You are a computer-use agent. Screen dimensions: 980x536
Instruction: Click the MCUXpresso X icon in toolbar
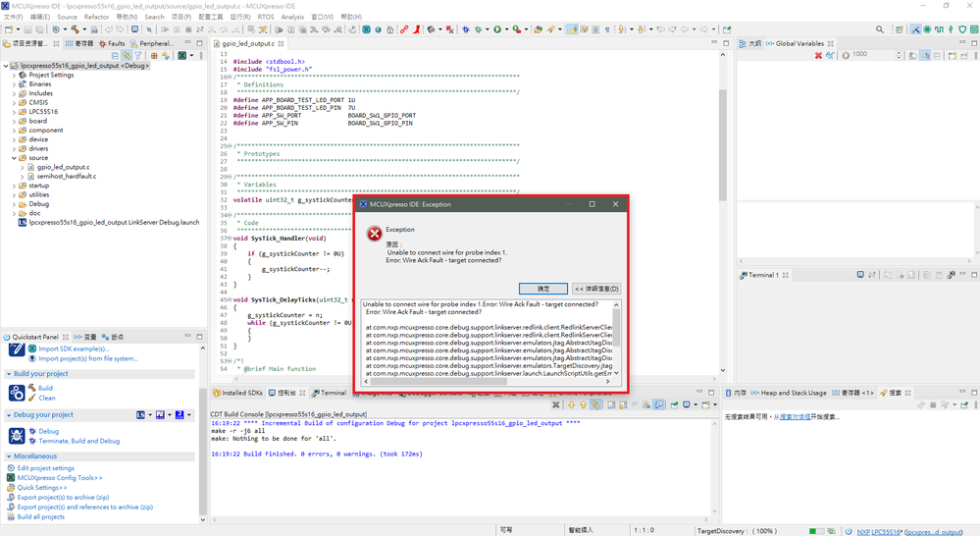pyautogui.click(x=366, y=29)
